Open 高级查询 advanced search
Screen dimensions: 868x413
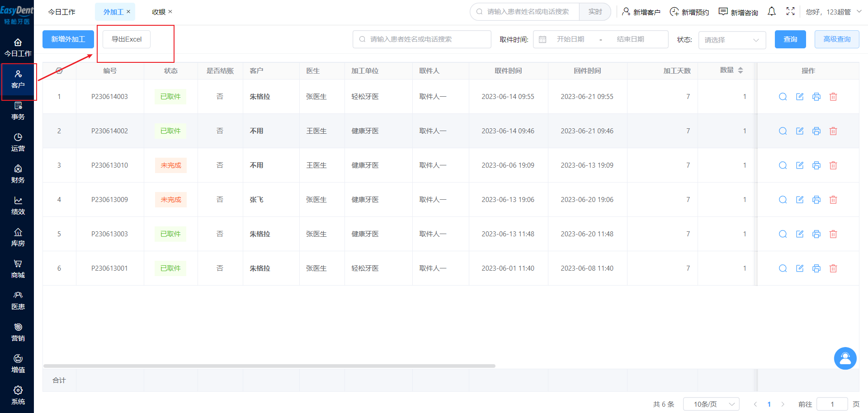[x=837, y=39]
